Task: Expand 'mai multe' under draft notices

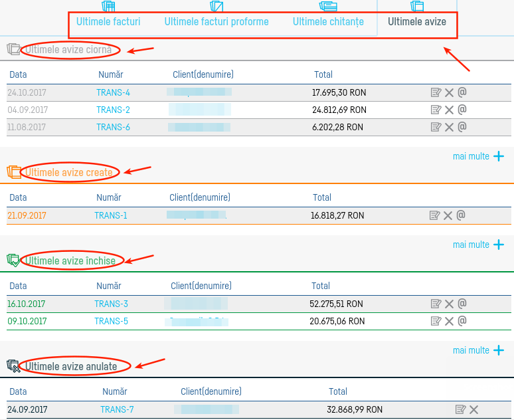Action: tap(478, 156)
